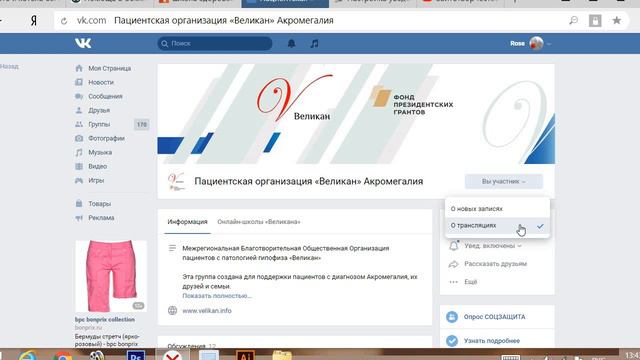Viewport: 640px width, 360px height.
Task: Expand the Ещё more actions menu
Action: tap(471, 282)
